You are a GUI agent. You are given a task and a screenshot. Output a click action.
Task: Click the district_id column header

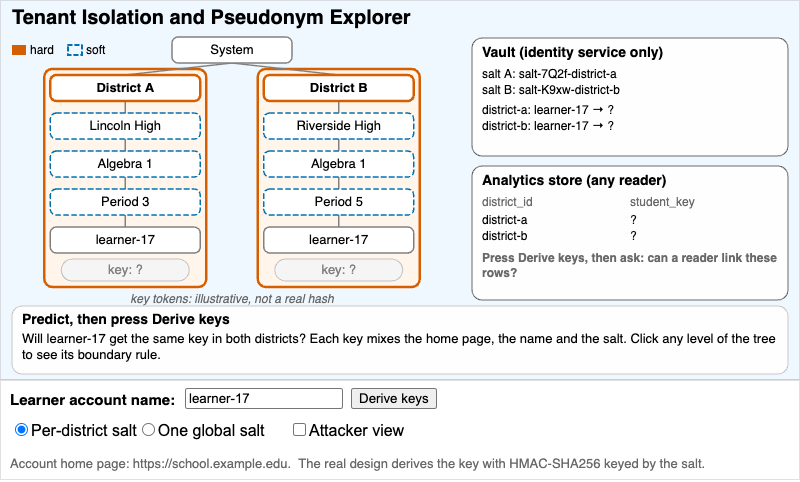507,202
